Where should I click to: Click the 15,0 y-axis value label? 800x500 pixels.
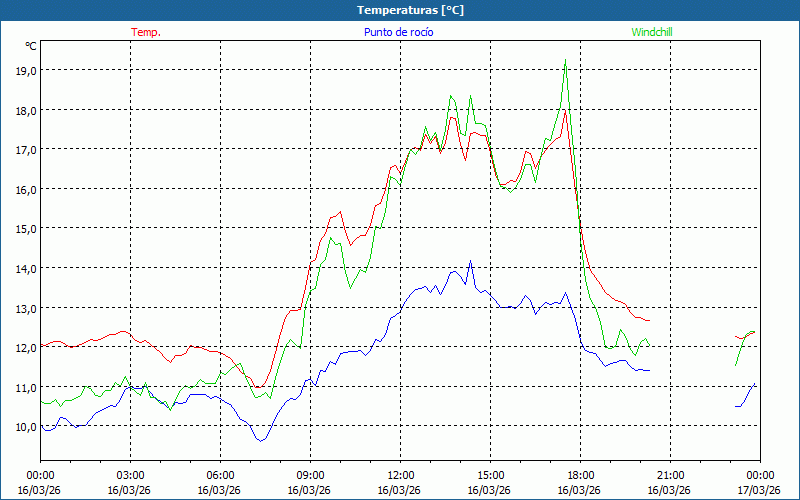[26, 228]
